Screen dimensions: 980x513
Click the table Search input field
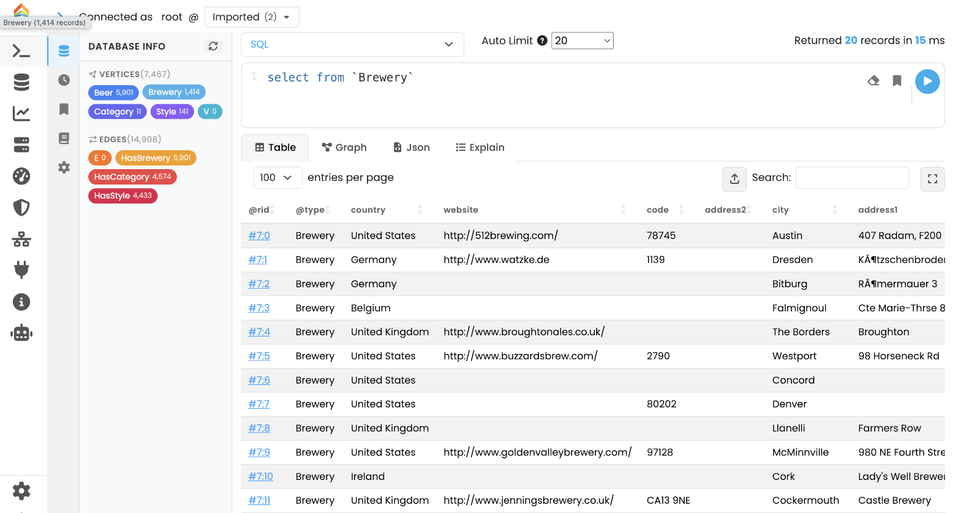[x=852, y=178]
